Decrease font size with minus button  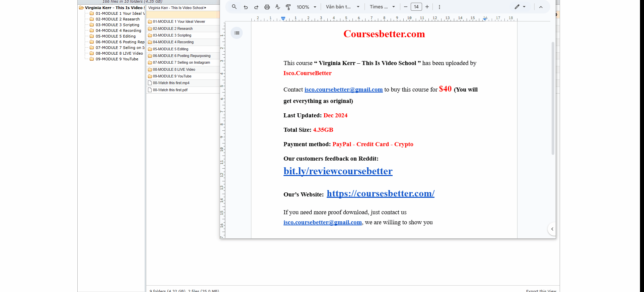(406, 7)
